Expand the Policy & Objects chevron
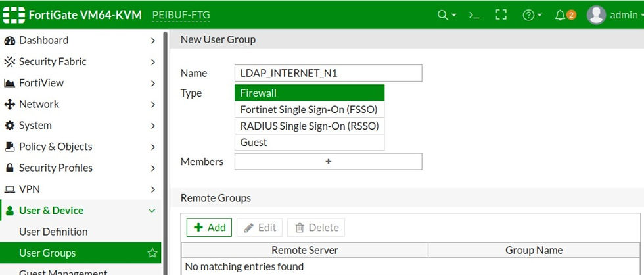 click(x=152, y=147)
